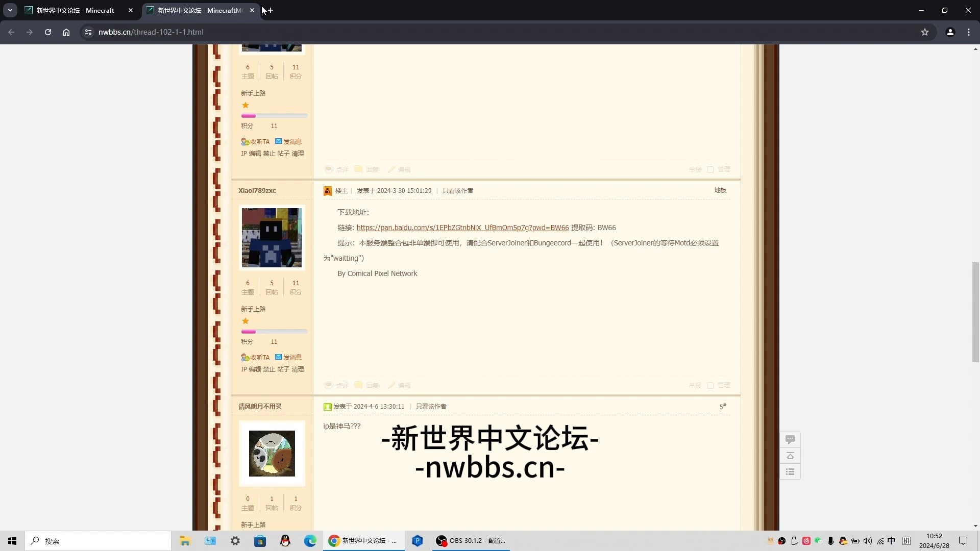This screenshot has height=551, width=980.
Task: Tick the 管理 checkbox in 地板 post
Action: (x=710, y=385)
